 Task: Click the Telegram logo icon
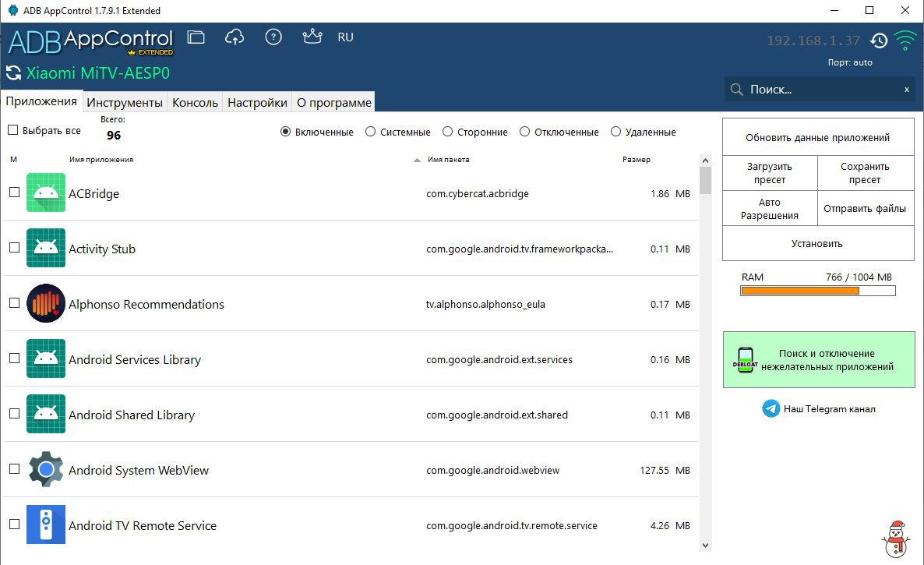point(771,408)
